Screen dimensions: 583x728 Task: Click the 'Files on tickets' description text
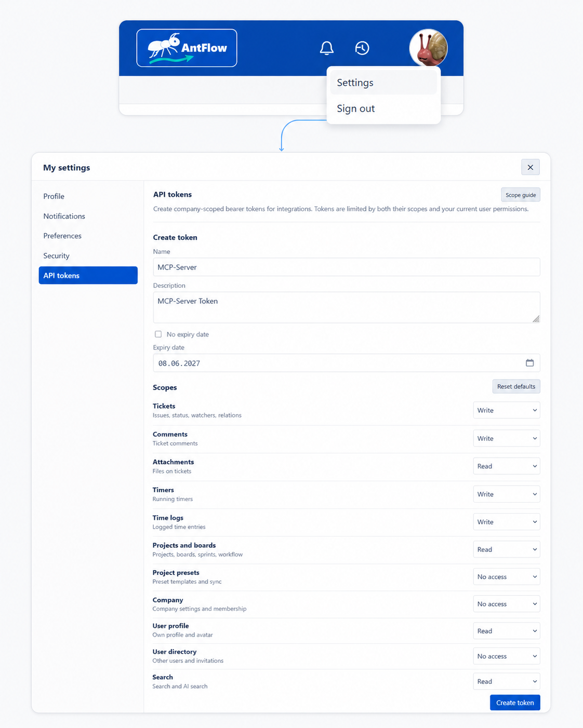point(172,471)
